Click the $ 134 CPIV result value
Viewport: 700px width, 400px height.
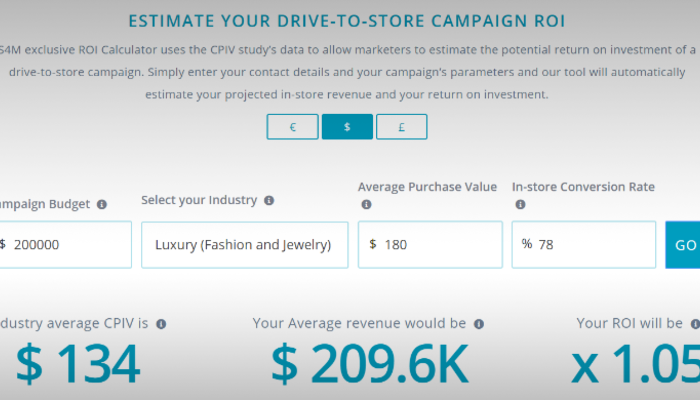click(78, 367)
